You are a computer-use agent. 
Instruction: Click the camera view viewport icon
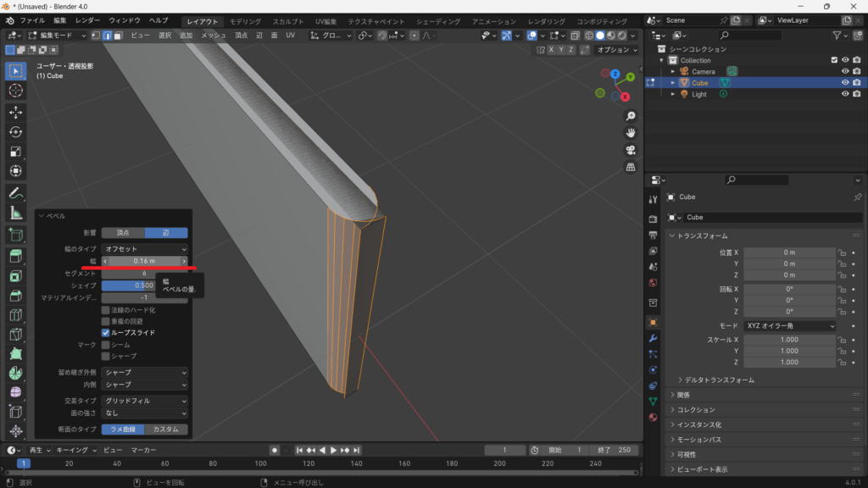tap(631, 150)
